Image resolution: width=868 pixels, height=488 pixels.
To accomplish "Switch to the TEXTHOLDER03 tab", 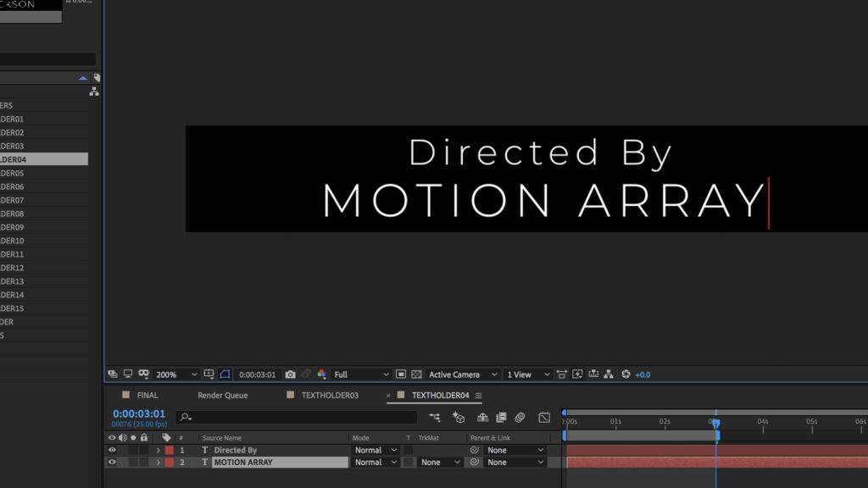I will (x=329, y=396).
